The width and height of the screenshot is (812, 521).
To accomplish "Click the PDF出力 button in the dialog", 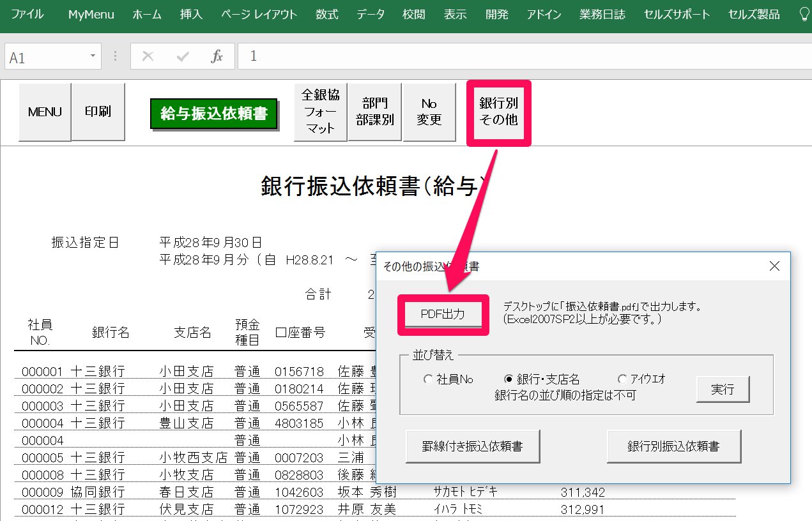I will [x=443, y=314].
